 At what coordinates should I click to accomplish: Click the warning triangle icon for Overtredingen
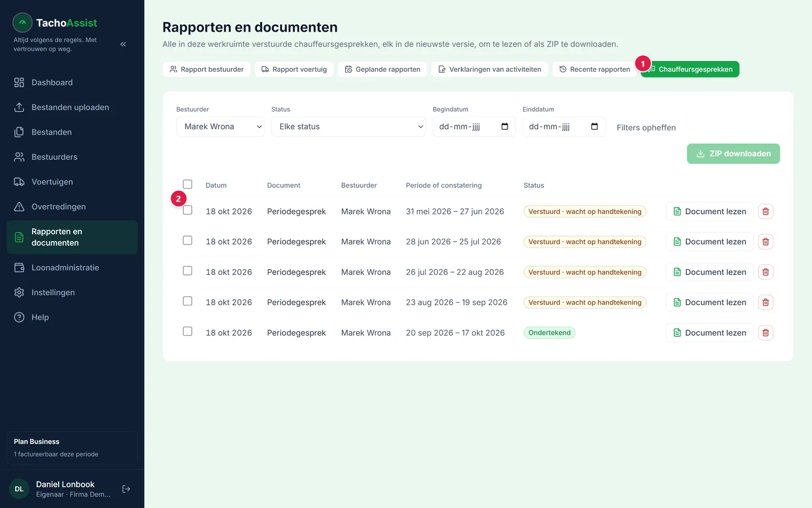(19, 207)
